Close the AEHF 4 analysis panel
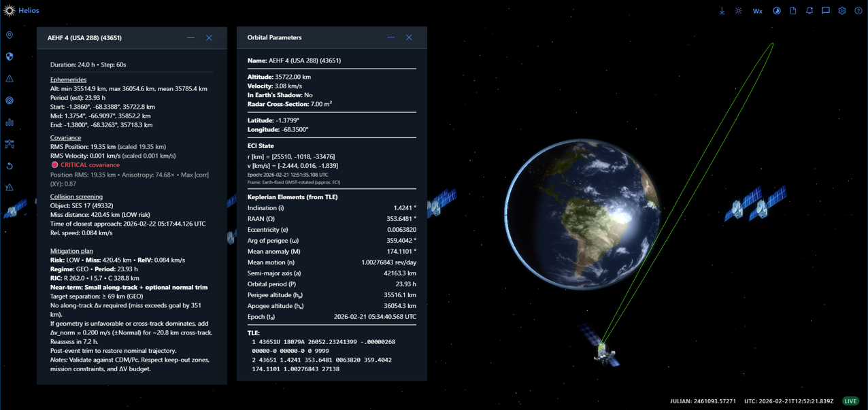 coord(209,37)
